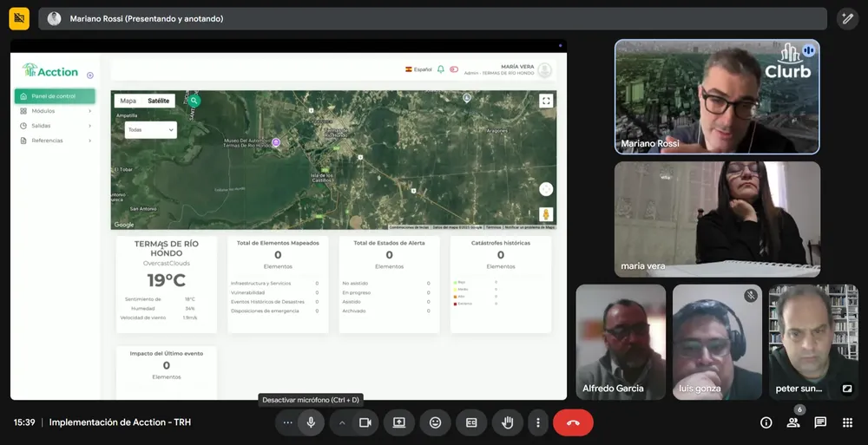Click the map fullscreen button
The image size is (868, 445).
click(546, 101)
